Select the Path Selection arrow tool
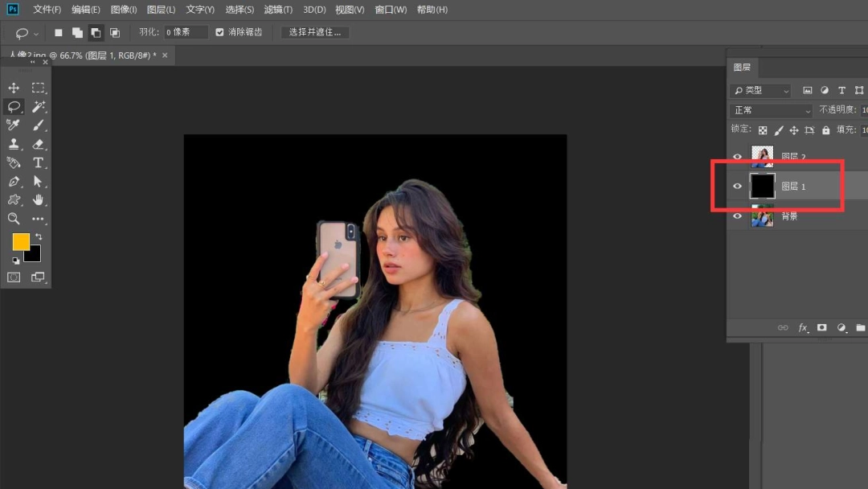This screenshot has height=489, width=868. [38, 182]
